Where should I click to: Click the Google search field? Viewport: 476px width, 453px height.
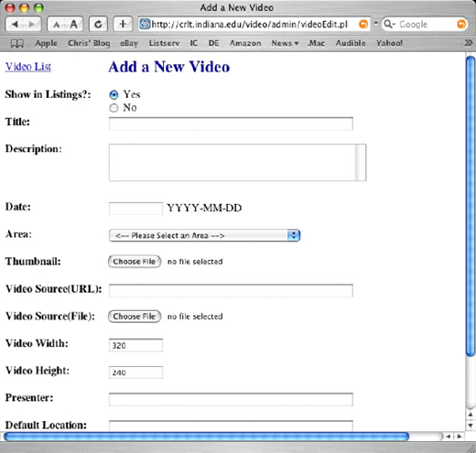coord(426,24)
